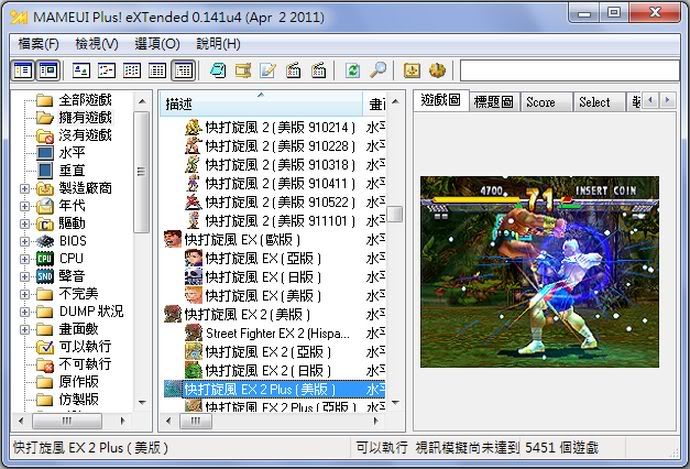Select the 垂直 filter
690x469 pixels.
(x=72, y=171)
